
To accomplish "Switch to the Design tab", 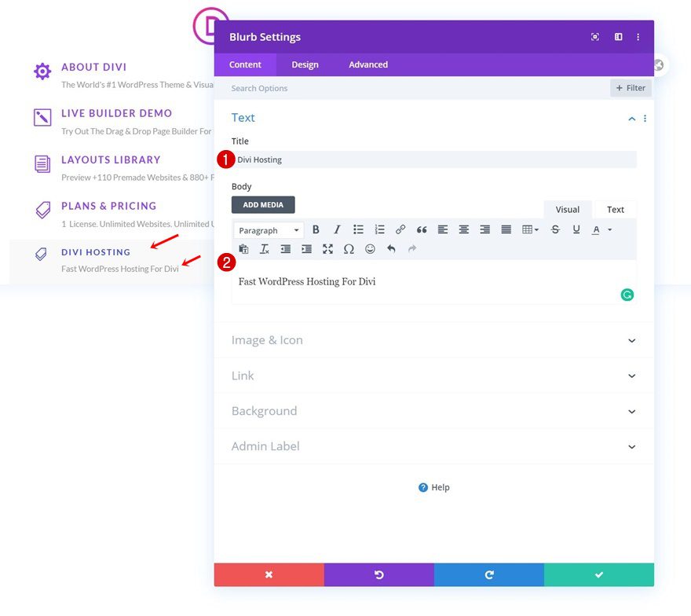I will [x=305, y=64].
